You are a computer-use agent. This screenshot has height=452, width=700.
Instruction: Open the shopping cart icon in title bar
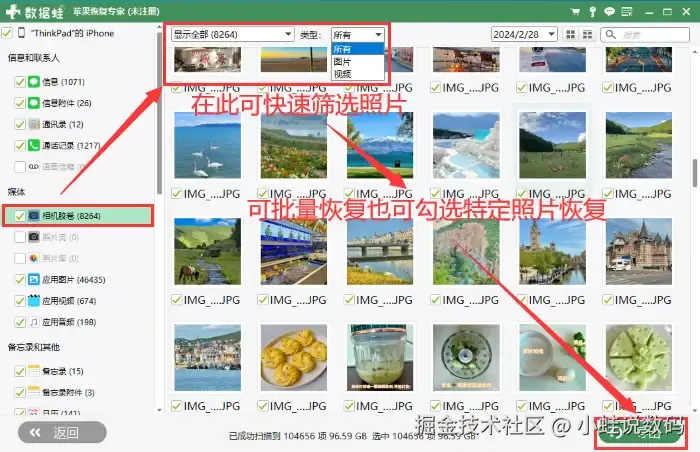tap(575, 12)
